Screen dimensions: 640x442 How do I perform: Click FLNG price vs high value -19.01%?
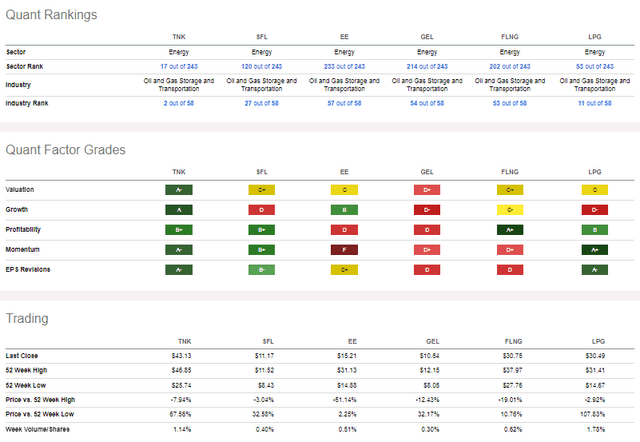[x=510, y=400]
